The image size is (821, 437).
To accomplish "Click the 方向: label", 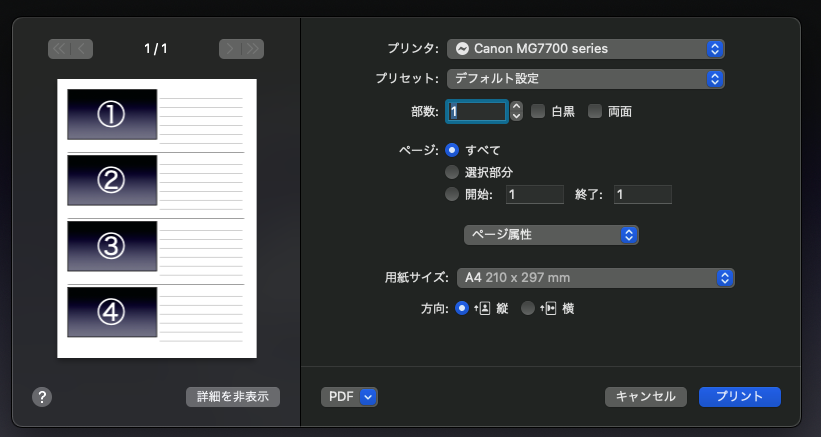I will pyautogui.click(x=435, y=309).
